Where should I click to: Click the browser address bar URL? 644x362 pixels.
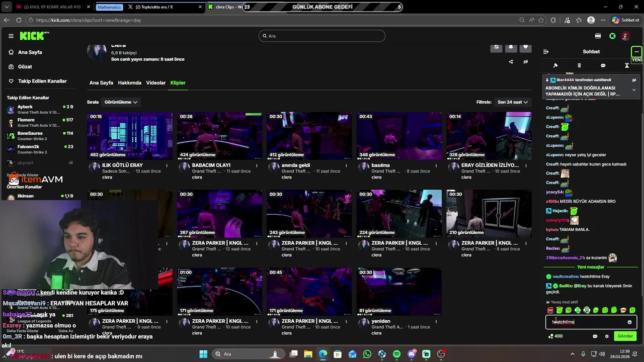89,20
